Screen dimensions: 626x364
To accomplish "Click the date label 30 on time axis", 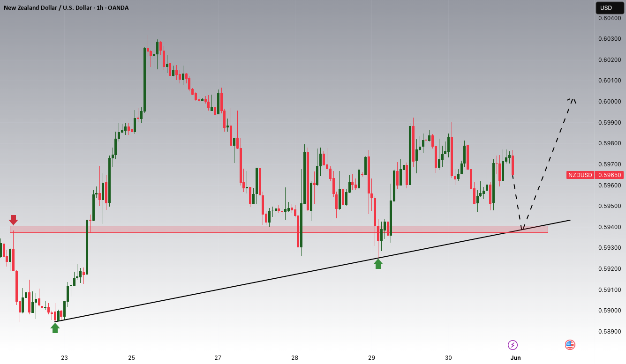I will coord(449,358).
